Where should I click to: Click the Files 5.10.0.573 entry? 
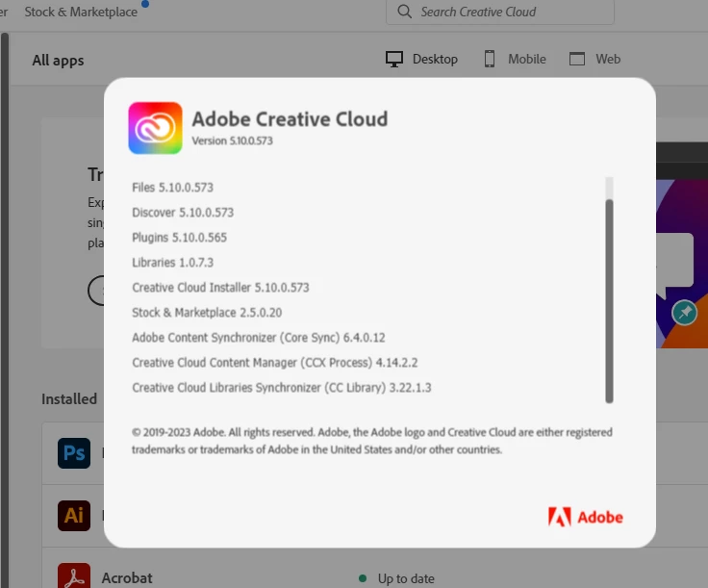(172, 188)
